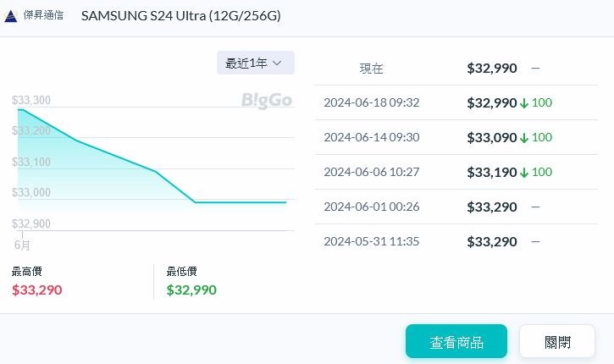Click the 傑昇通信 store logo icon
Screen dimensions: 614x364
pos(11,16)
